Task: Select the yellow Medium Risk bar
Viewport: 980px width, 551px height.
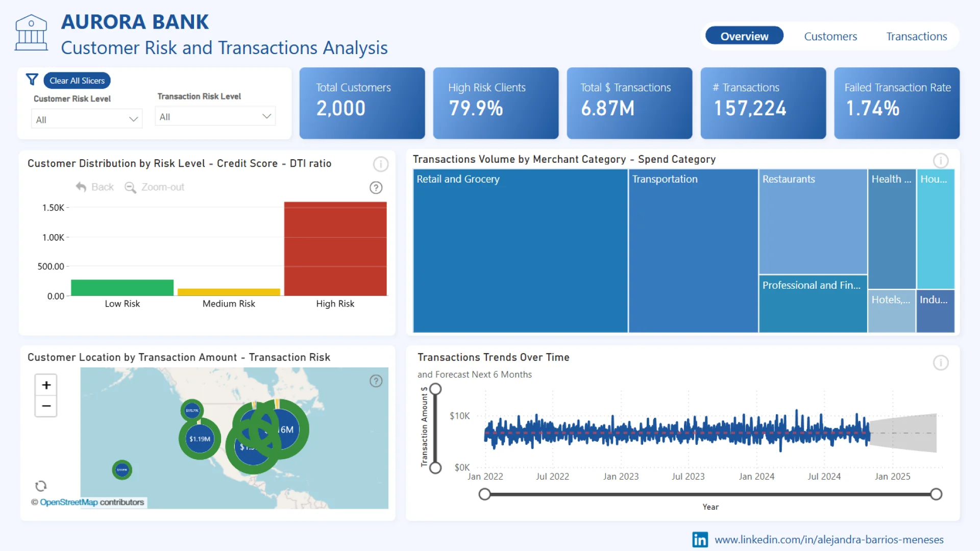Action: point(229,292)
